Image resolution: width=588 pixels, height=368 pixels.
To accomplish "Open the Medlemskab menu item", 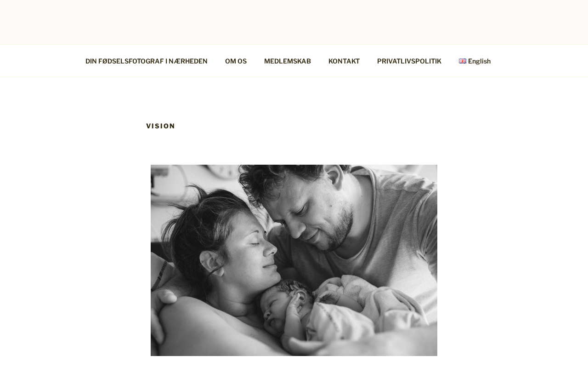I will point(288,61).
